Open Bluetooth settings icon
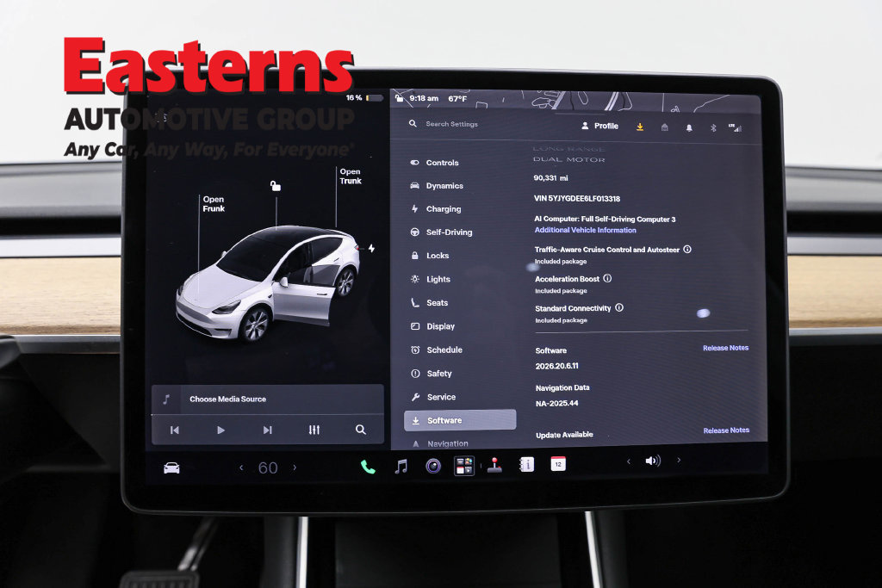Screen dimensions: 882x588 coord(713,128)
